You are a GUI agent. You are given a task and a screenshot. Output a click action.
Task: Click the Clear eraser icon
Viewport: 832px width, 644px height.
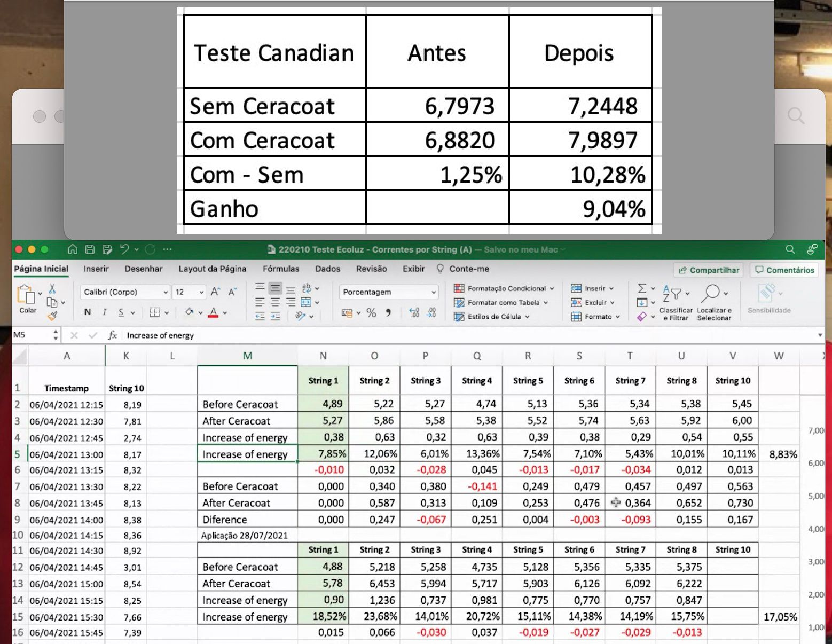[x=642, y=317]
